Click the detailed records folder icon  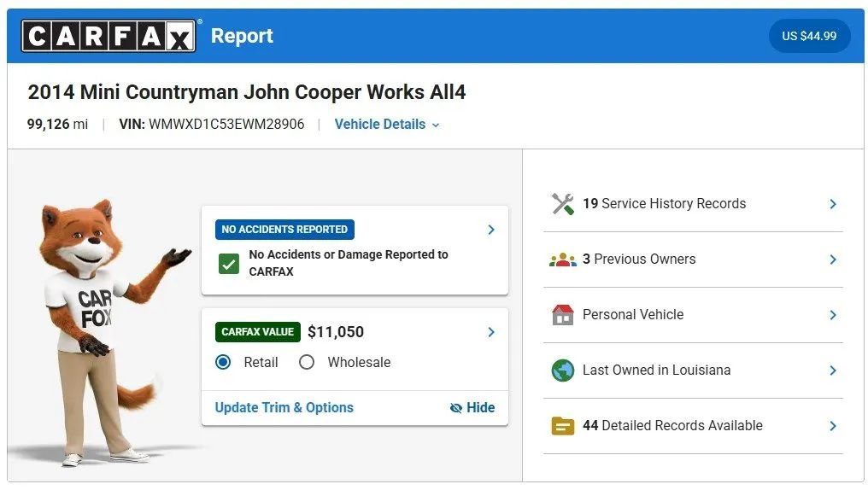562,426
